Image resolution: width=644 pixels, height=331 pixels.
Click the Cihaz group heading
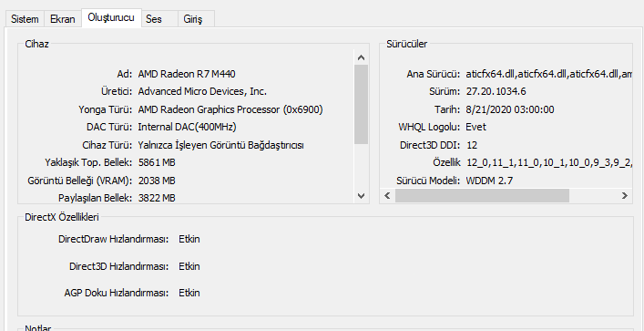click(x=37, y=44)
